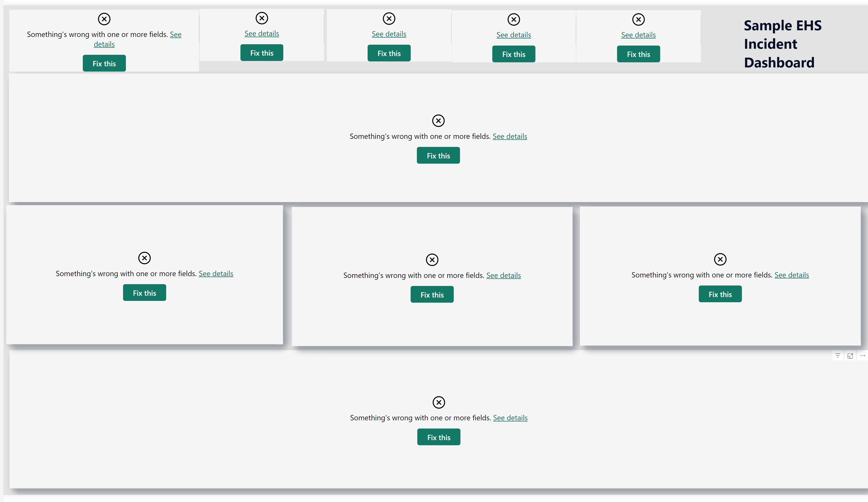Open See details in the middle-row center visual

click(503, 275)
